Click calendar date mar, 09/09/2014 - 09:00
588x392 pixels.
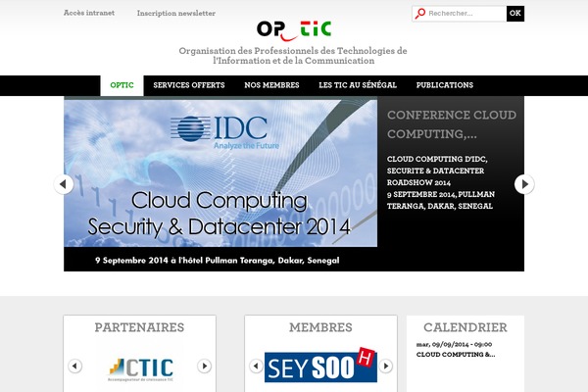coord(454,344)
